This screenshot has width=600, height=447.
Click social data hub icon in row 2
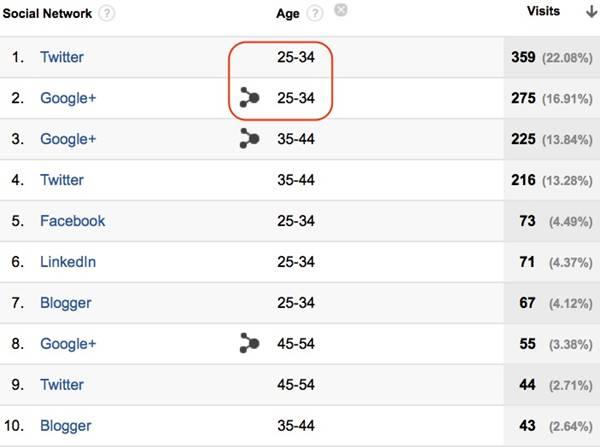249,98
